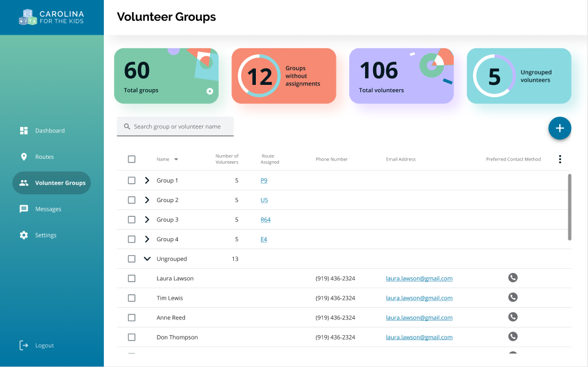Click the phone icon for Laura Lawson
Viewport: 588px width, 367px height.
[513, 278]
